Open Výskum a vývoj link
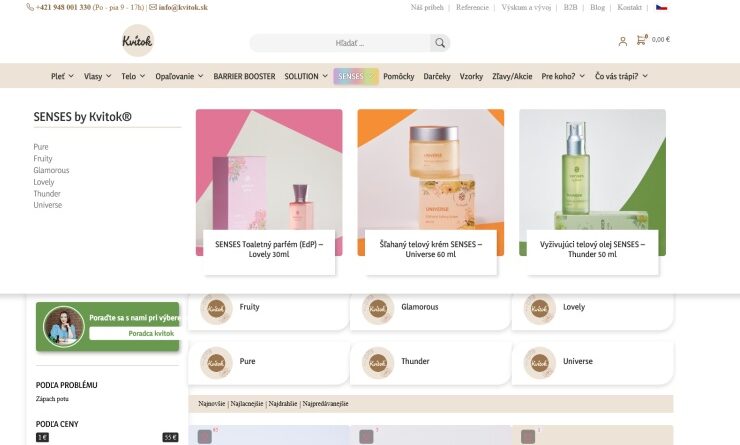 coord(526,7)
